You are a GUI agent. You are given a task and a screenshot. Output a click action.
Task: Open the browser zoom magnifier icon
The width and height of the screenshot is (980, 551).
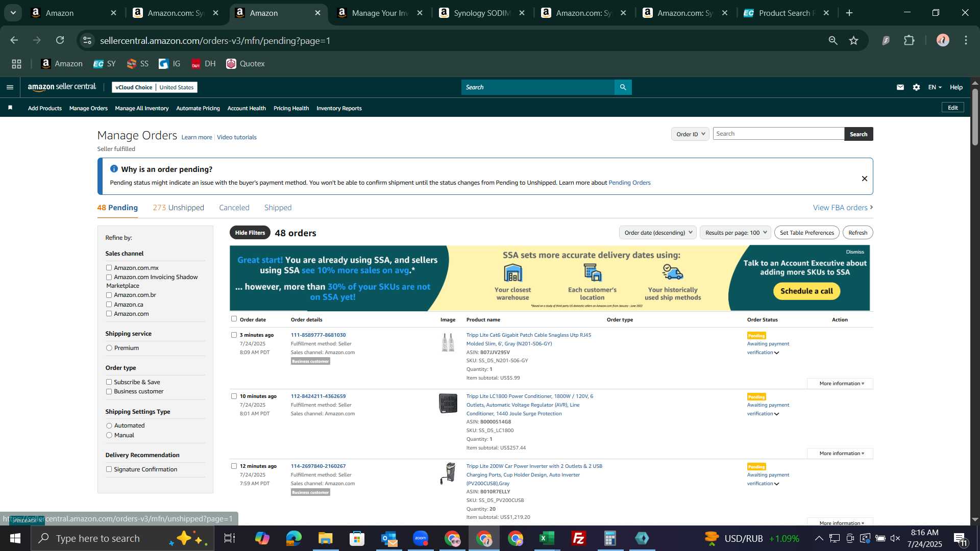coord(833,40)
